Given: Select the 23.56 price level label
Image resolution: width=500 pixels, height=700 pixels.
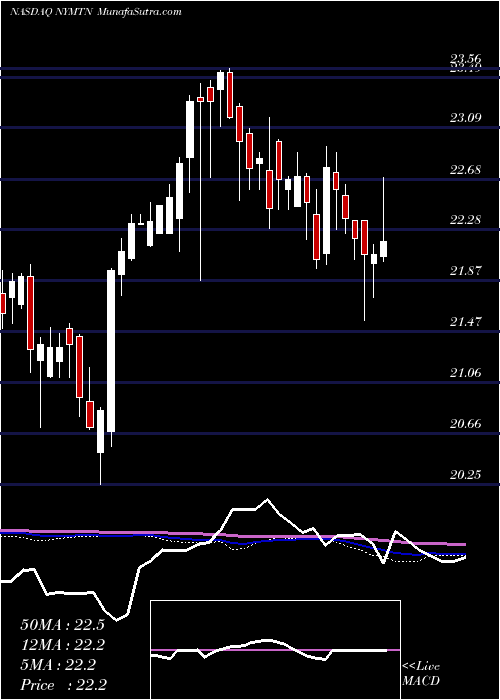Looking at the screenshot, I should (x=466, y=58).
